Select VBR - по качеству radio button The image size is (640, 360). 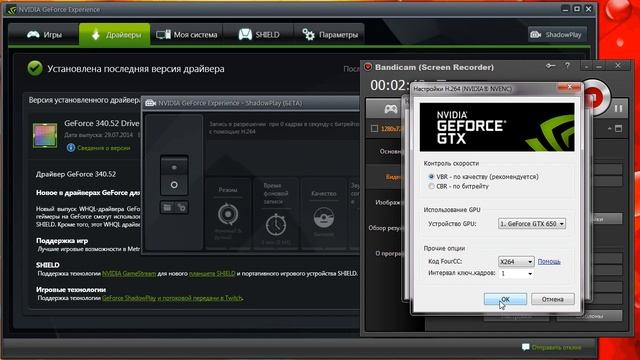[431, 176]
